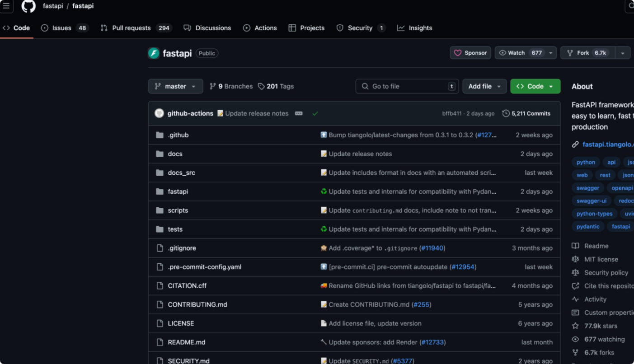Click the LICENSE file icon
Image resolution: width=634 pixels, height=364 pixels.
pyautogui.click(x=160, y=323)
